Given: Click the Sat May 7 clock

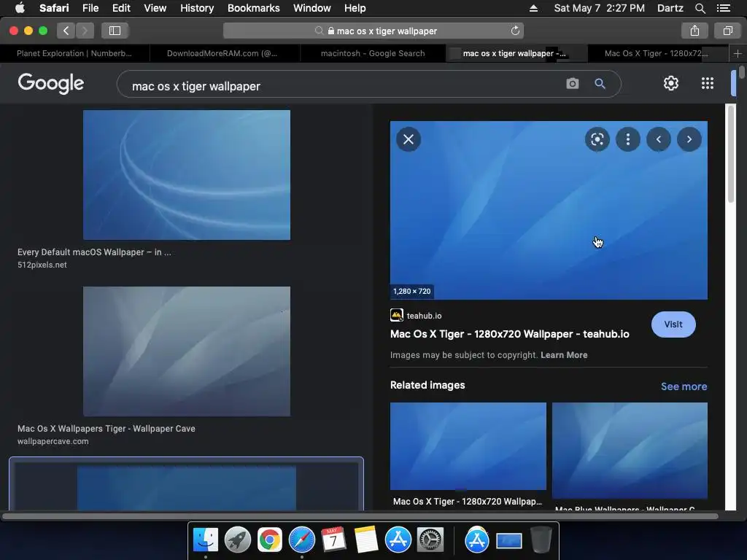Looking at the screenshot, I should pos(600,8).
